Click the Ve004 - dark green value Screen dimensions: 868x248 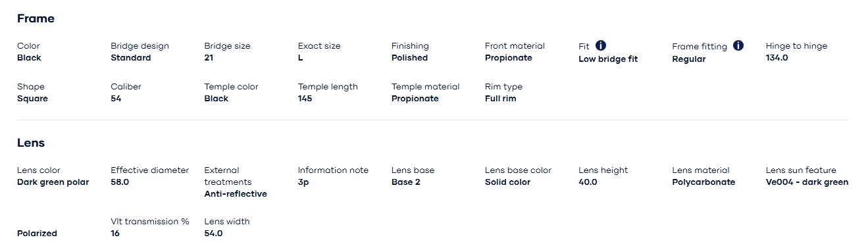[x=807, y=182]
